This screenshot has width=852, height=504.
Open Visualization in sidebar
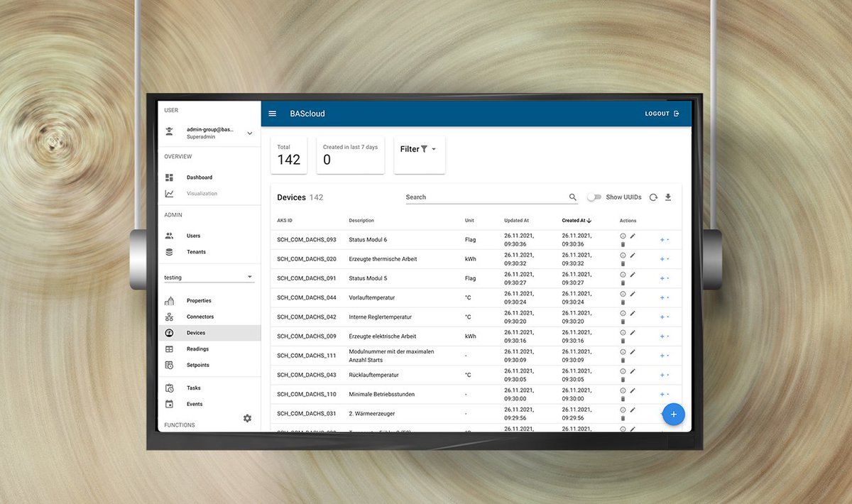coord(209,193)
